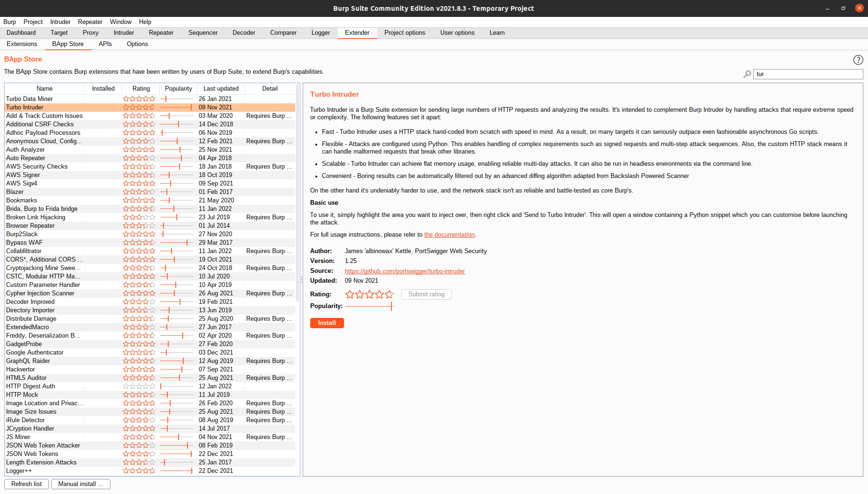Image resolution: width=868 pixels, height=494 pixels.
Task: Select the Bypass WAF extension row
Action: 150,243
